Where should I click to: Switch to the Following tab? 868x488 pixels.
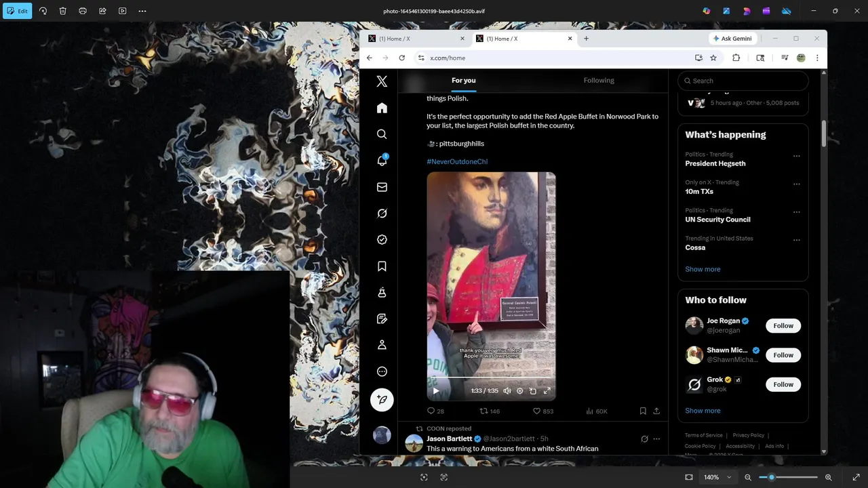pyautogui.click(x=599, y=80)
